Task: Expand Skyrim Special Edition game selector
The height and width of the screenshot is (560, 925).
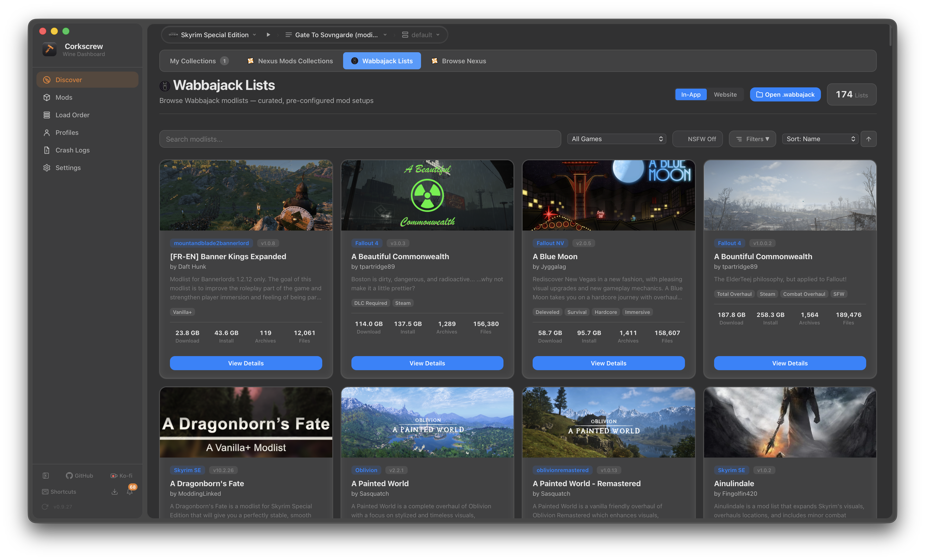Action: coord(214,35)
